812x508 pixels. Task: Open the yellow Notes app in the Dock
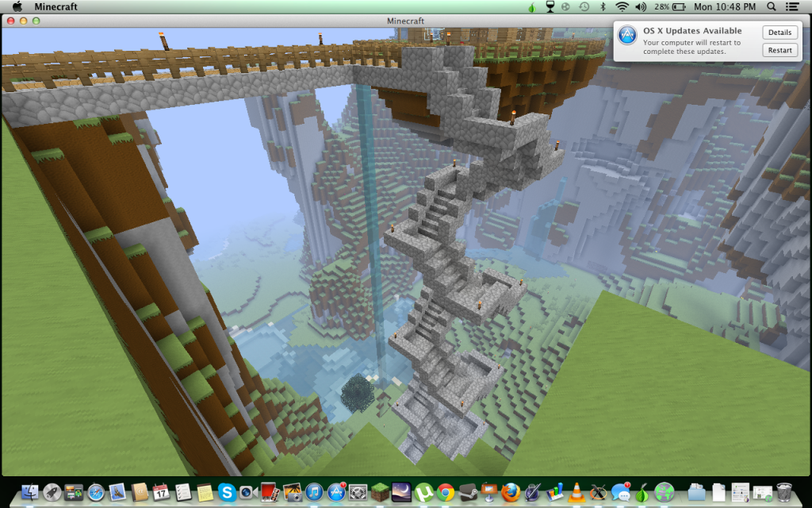(x=205, y=492)
